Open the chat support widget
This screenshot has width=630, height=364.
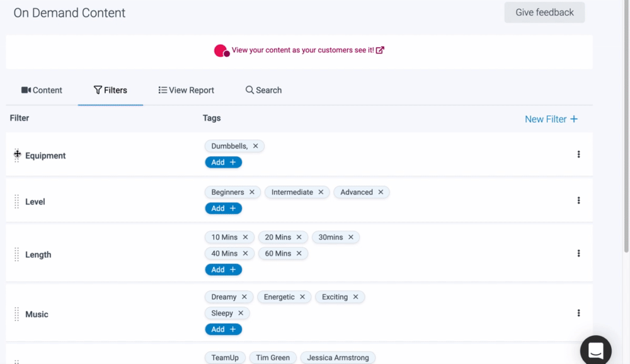pyautogui.click(x=595, y=350)
